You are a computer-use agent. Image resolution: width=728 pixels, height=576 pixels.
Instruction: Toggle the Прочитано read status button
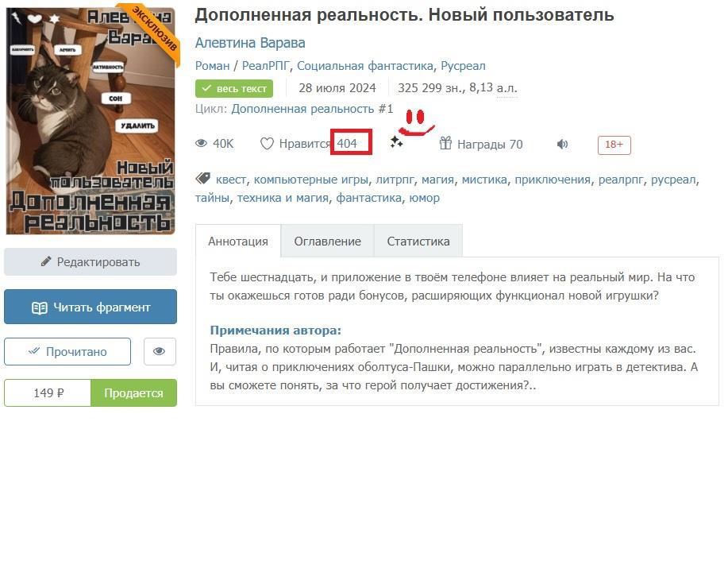pos(67,352)
